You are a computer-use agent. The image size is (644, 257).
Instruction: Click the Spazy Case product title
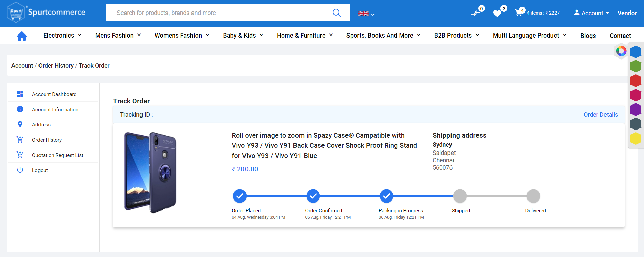324,145
